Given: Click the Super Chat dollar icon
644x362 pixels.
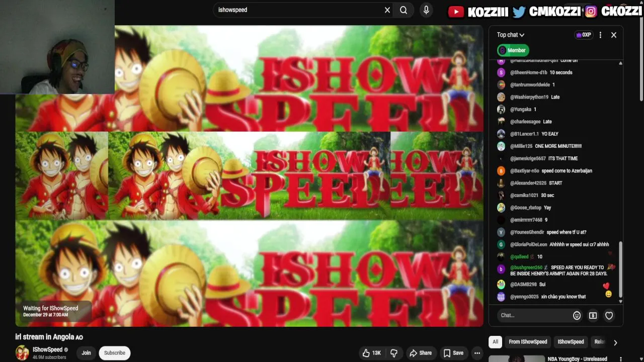Looking at the screenshot, I should pos(593,316).
